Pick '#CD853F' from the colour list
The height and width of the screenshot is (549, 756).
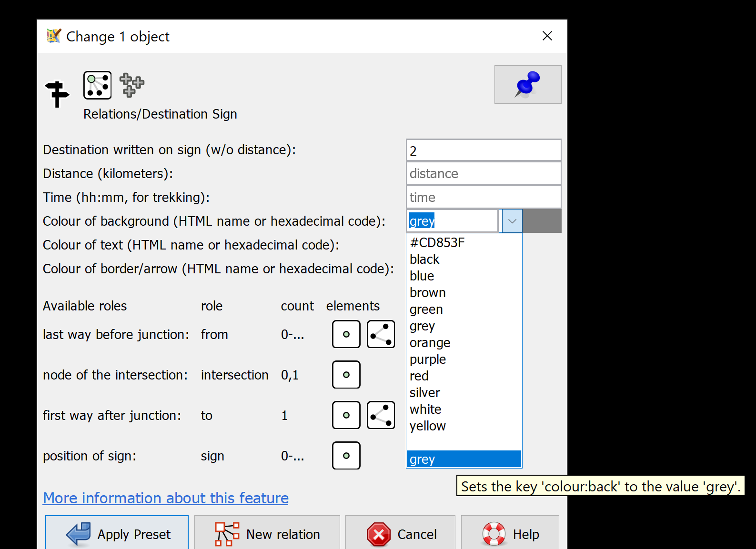[437, 243]
